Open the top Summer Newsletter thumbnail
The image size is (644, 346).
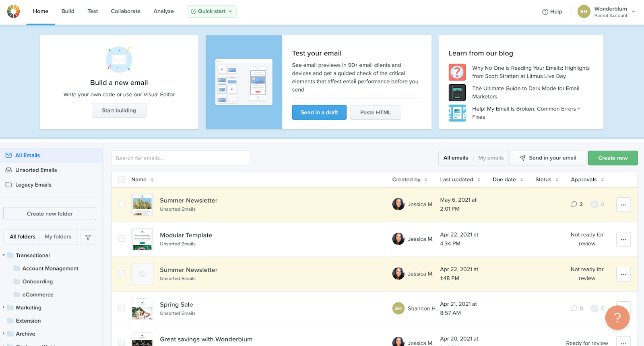point(142,205)
